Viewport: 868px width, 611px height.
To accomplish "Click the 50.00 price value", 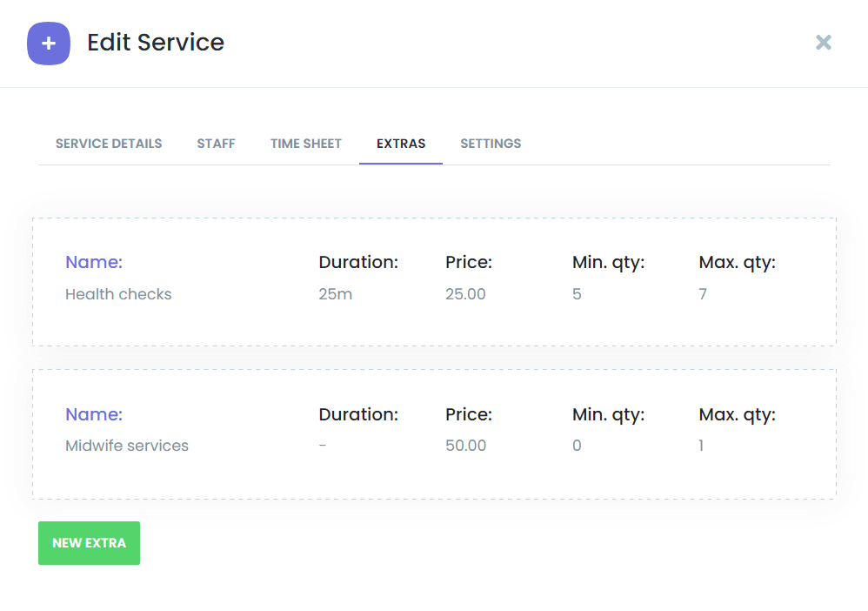I will (x=465, y=446).
